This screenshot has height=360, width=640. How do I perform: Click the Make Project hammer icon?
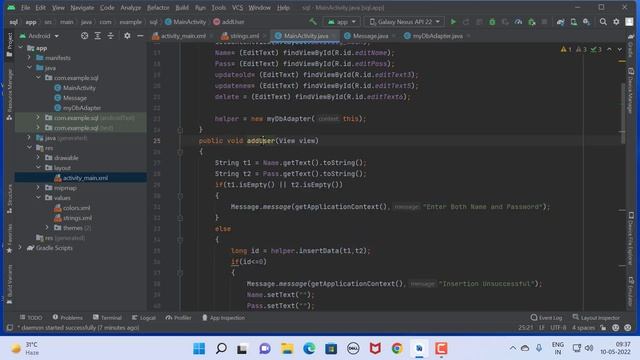[313, 22]
